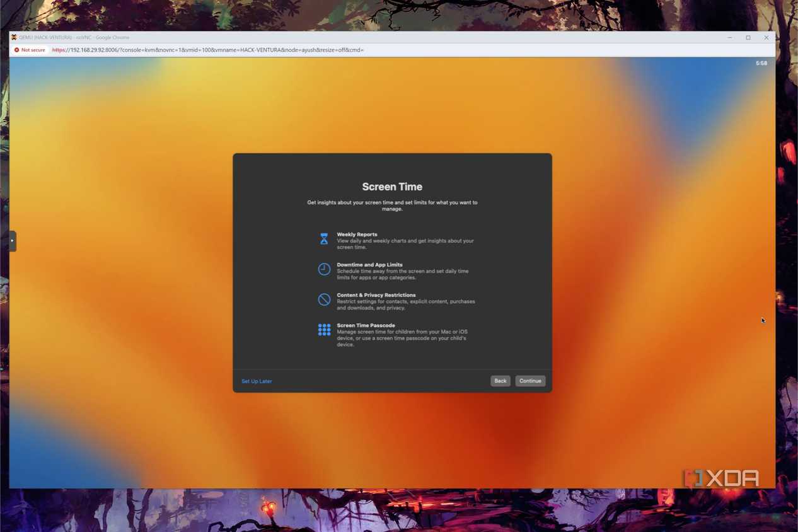
Task: Select the Downtime and App Limits heading
Action: (369, 265)
